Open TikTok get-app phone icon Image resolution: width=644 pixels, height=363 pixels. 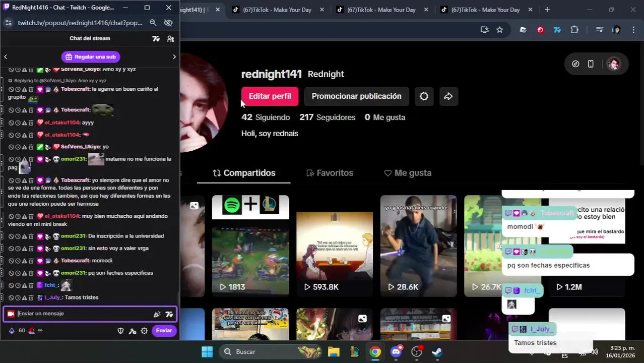(591, 64)
